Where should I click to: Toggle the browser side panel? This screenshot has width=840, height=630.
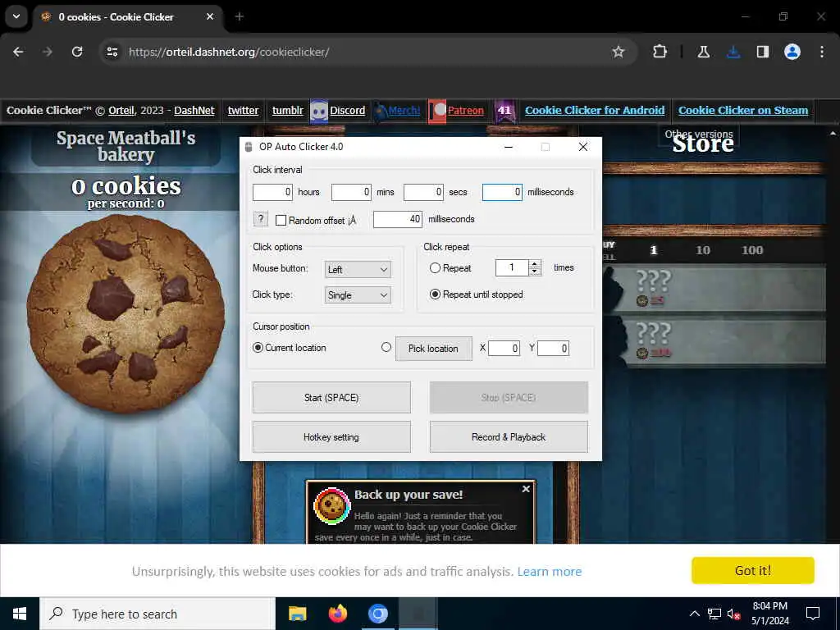pos(763,52)
